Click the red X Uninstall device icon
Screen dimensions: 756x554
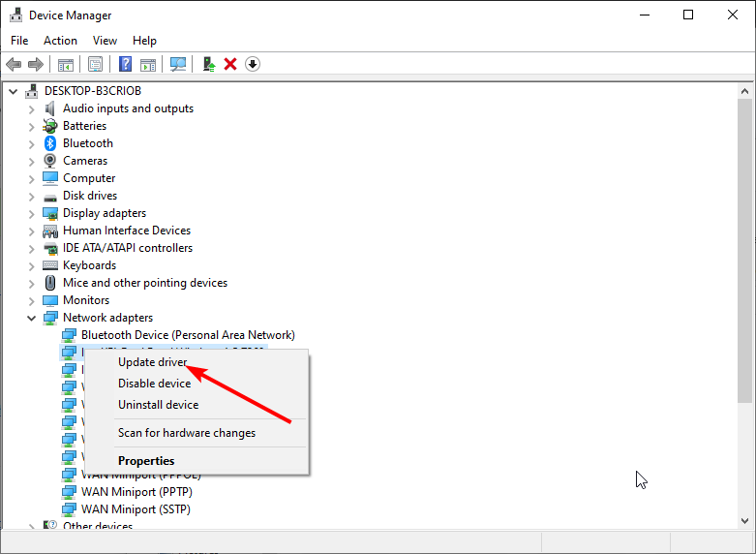(x=230, y=64)
